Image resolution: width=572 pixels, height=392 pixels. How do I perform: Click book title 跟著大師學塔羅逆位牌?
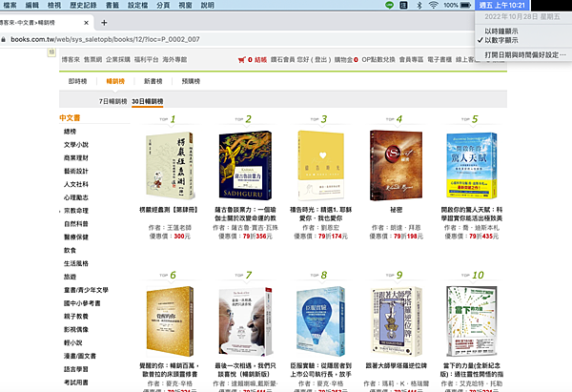[397, 365]
